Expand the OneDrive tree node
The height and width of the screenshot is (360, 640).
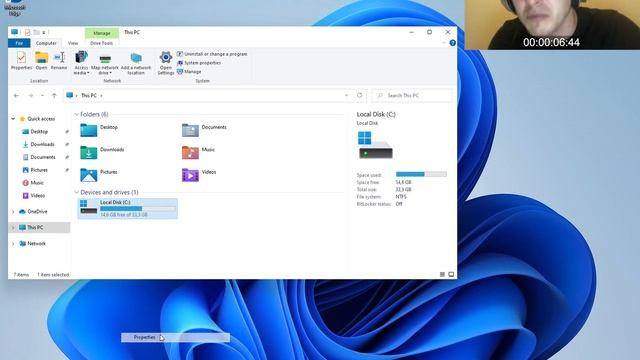13,211
